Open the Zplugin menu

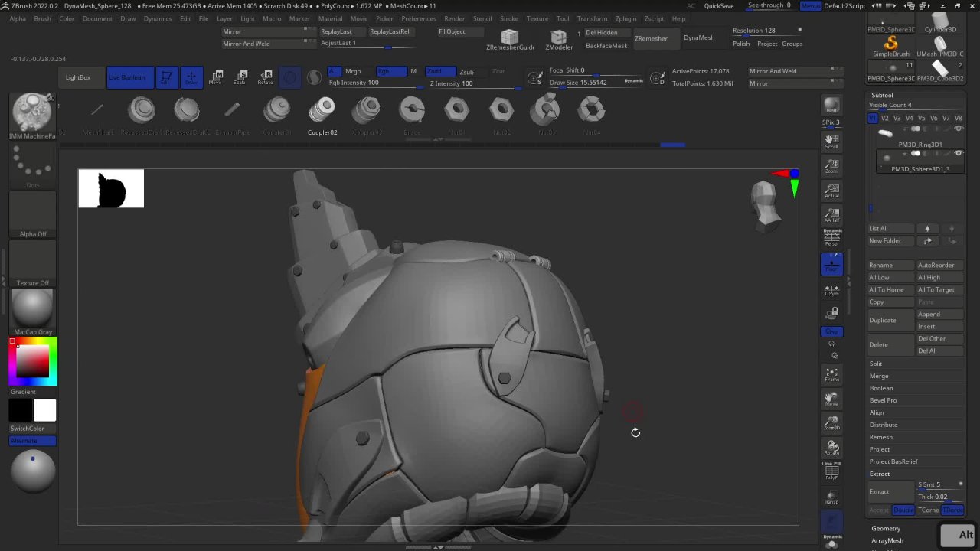[x=626, y=18]
